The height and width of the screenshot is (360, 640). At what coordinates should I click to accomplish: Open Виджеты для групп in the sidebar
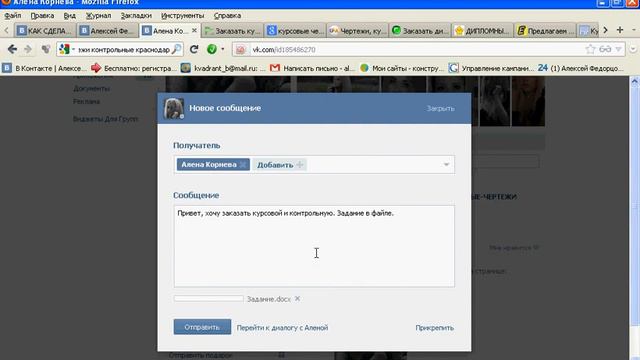point(105,119)
